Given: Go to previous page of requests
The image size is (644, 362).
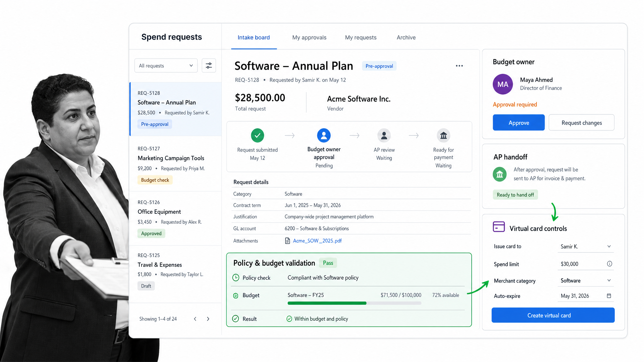Looking at the screenshot, I should 195,319.
